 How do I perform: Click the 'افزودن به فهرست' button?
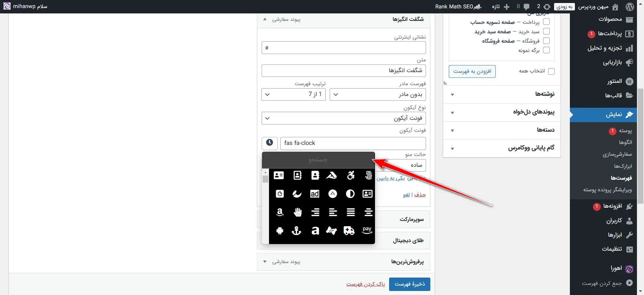(472, 71)
